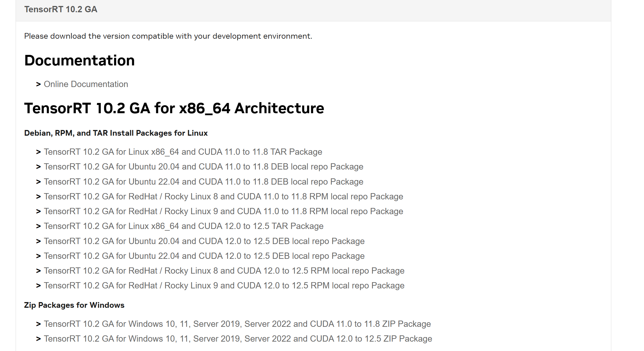This screenshot has height=351, width=644.
Task: Click chevron beside CUDA 12.5 TAR Package
Action: tap(38, 226)
